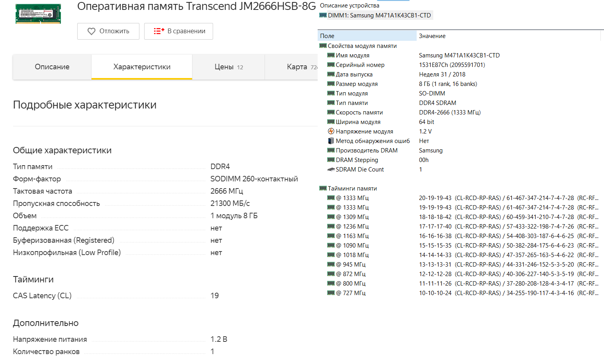Click the icon beside Серийный номер
This screenshot has width=604, height=364.
(x=331, y=65)
